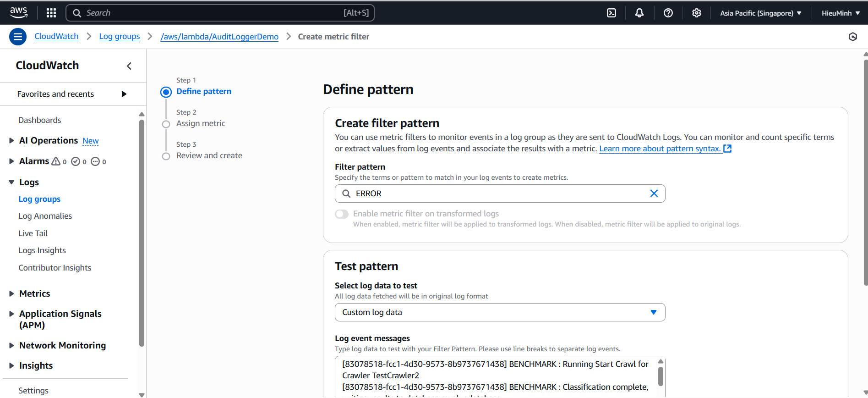
Task: Open Logs Insights in the sidebar
Action: pos(42,250)
